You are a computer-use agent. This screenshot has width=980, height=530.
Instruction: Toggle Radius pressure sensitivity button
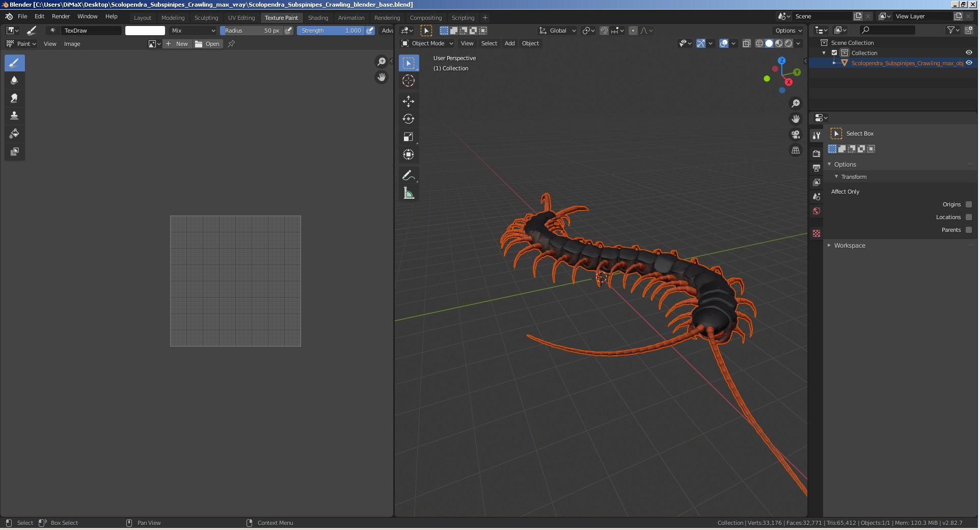(x=289, y=31)
